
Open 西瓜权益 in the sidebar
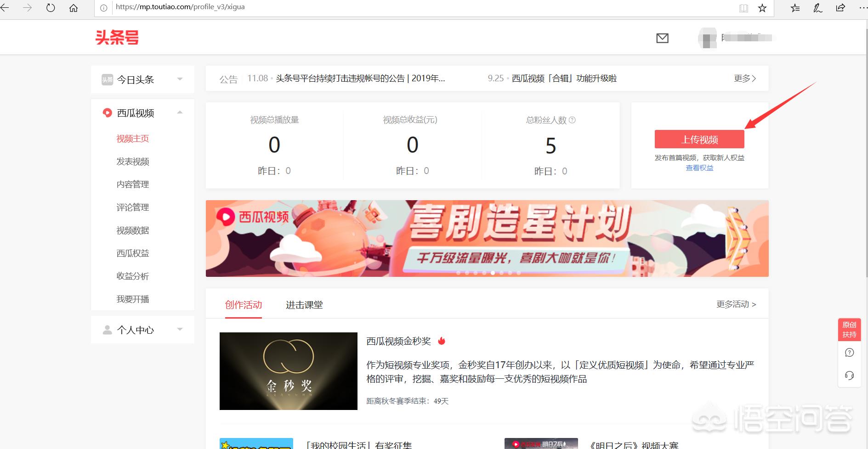[133, 253]
